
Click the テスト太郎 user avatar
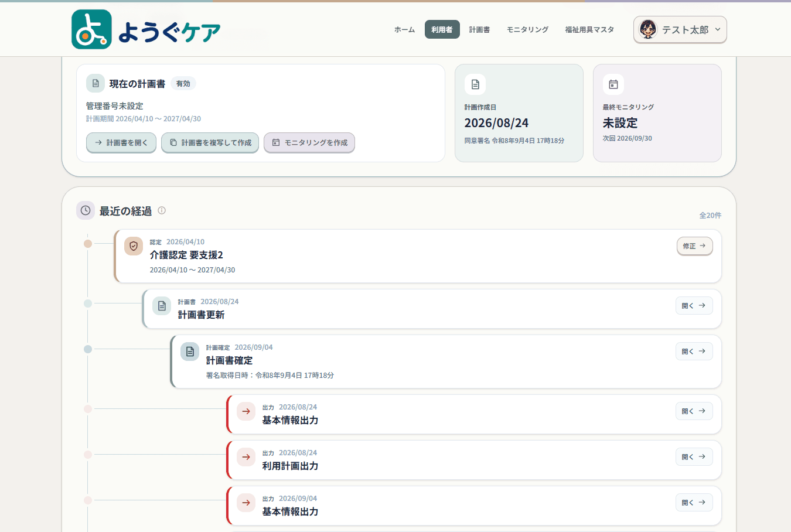[x=647, y=29]
